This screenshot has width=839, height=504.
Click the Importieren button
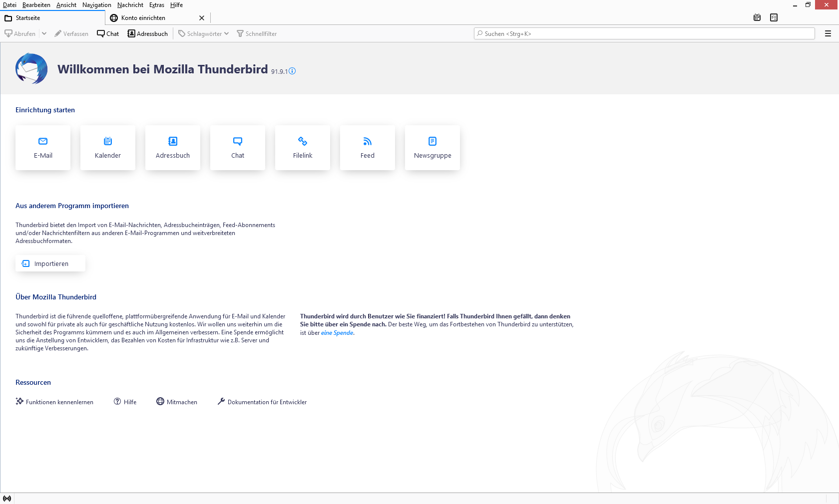[50, 263]
